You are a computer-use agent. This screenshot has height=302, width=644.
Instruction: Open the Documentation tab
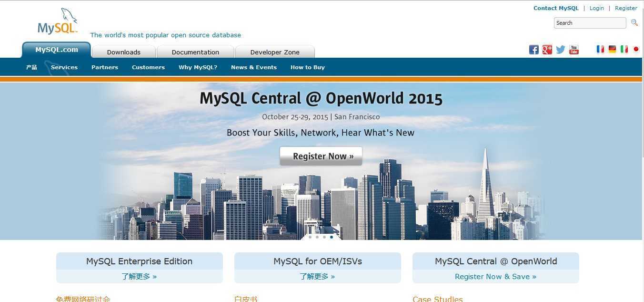tap(195, 52)
